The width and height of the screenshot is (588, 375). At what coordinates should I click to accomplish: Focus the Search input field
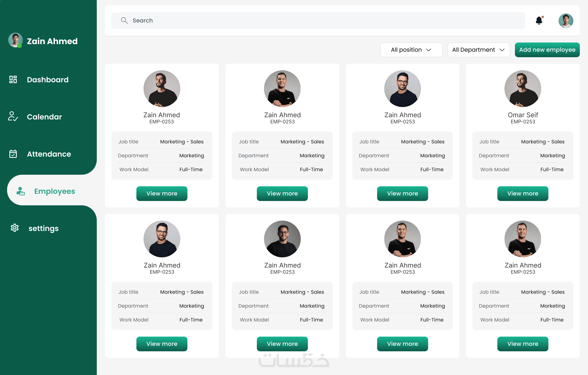317,20
